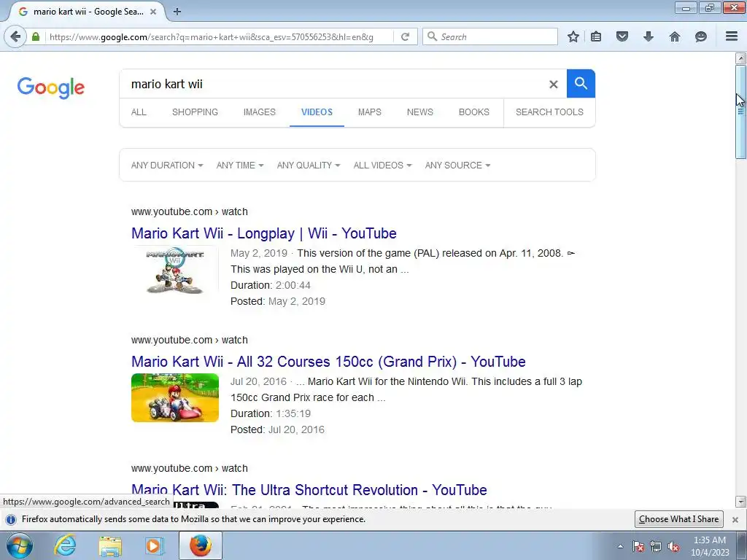
Task: Open Ultra Shortcut Revolution video link
Action: point(309,490)
